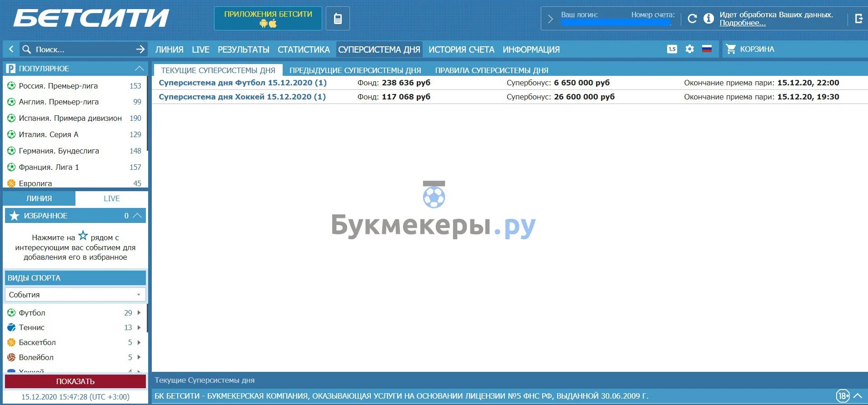Viewport: 868px width, 405px height.
Task: Click the Волейбол sport icon
Action: tap(11, 357)
